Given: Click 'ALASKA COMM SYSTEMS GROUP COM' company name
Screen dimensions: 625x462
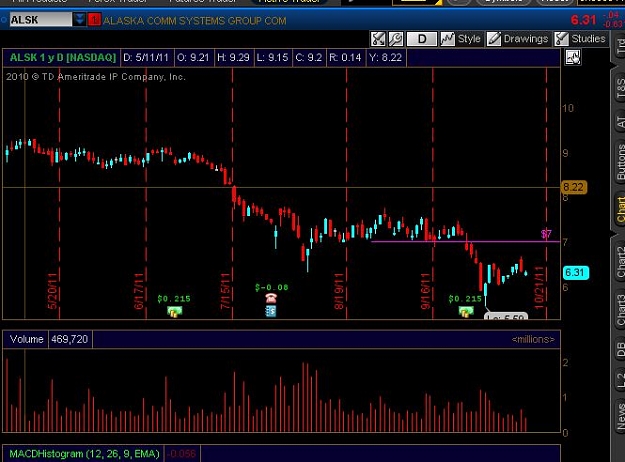Looking at the screenshot, I should [x=195, y=21].
